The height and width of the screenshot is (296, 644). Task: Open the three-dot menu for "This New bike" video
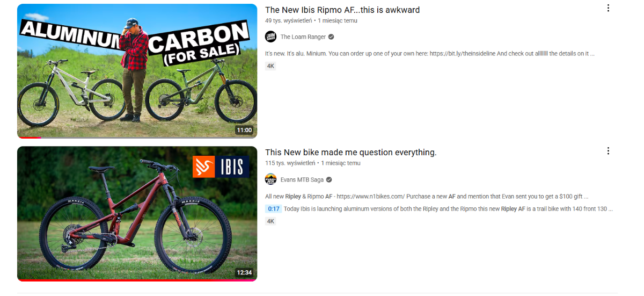608,151
